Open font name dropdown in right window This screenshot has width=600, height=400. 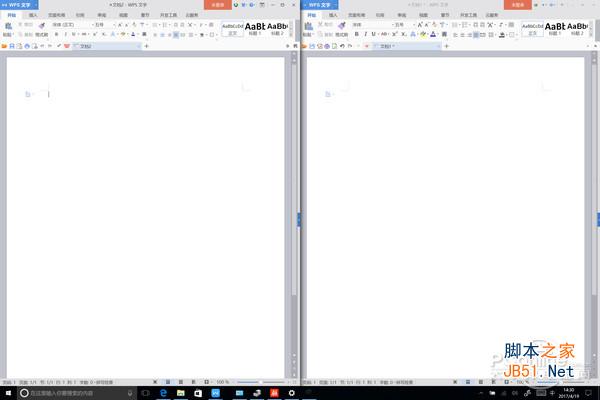[x=392, y=24]
